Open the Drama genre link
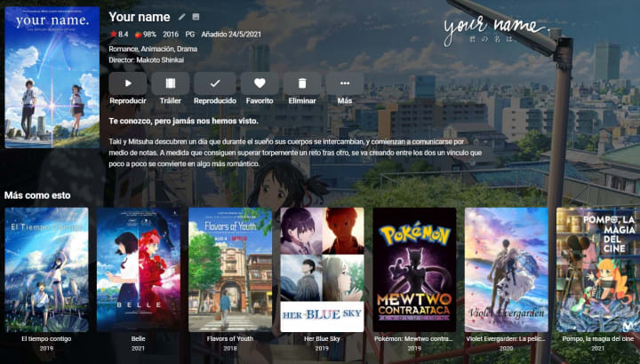640x364 pixels. pos(187,49)
